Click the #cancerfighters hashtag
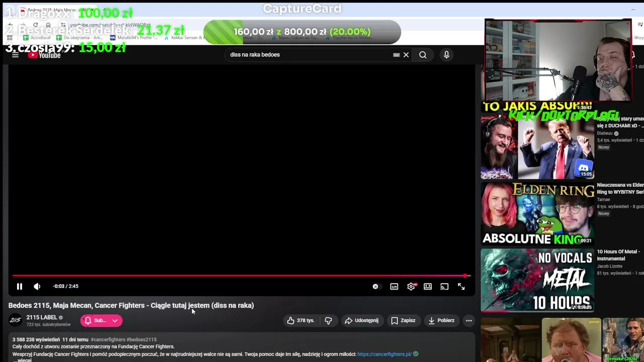This screenshot has width=644, height=362. 108,339
